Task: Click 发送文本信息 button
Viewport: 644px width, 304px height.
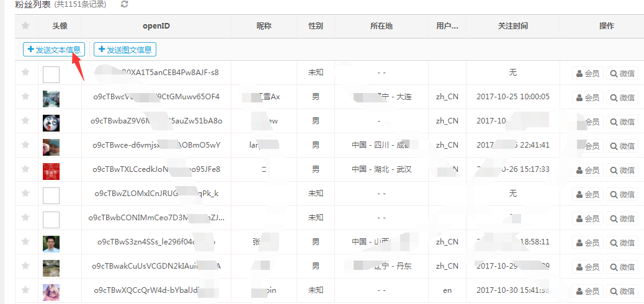Action: pos(54,50)
